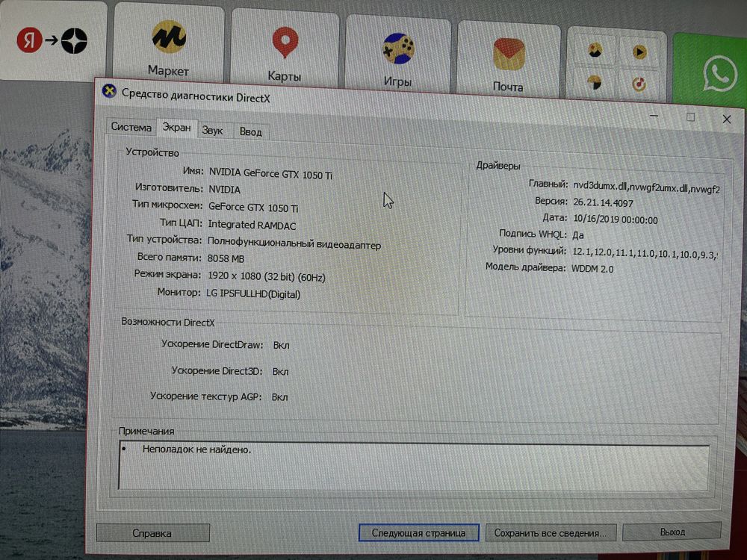This screenshot has height=560, width=747.
Task: Open the red music note mini icon
Action: tap(639, 84)
